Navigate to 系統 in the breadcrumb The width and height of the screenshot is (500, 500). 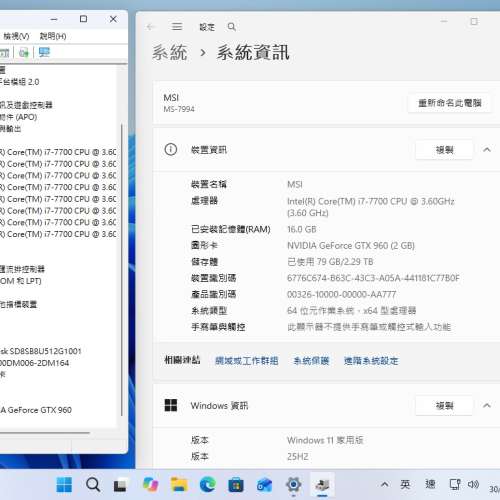coord(170,53)
